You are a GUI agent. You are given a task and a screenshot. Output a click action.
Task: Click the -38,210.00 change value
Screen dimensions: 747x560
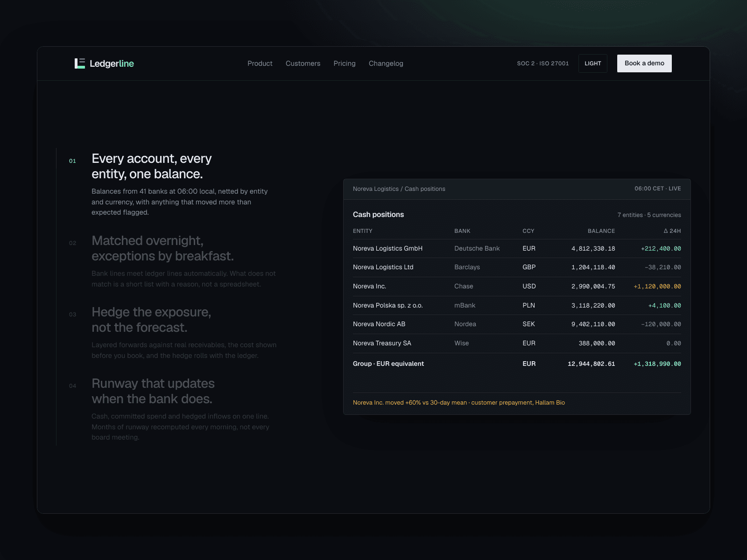pos(663,267)
